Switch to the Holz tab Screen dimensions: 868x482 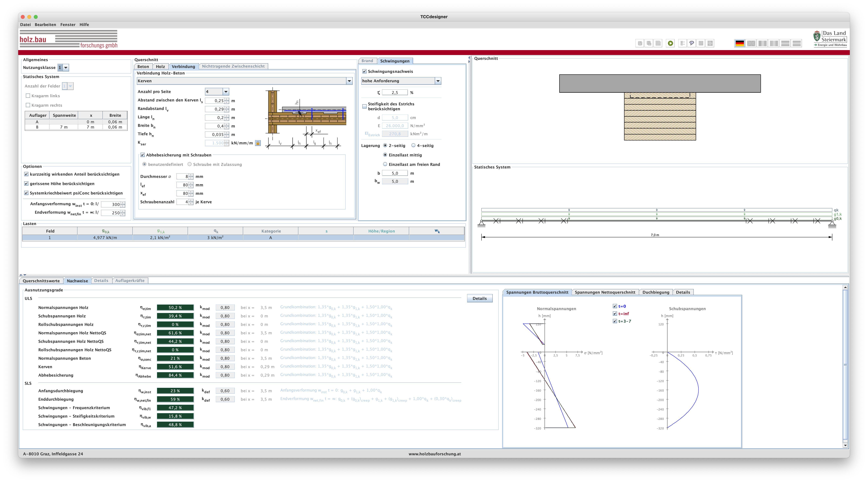point(160,67)
